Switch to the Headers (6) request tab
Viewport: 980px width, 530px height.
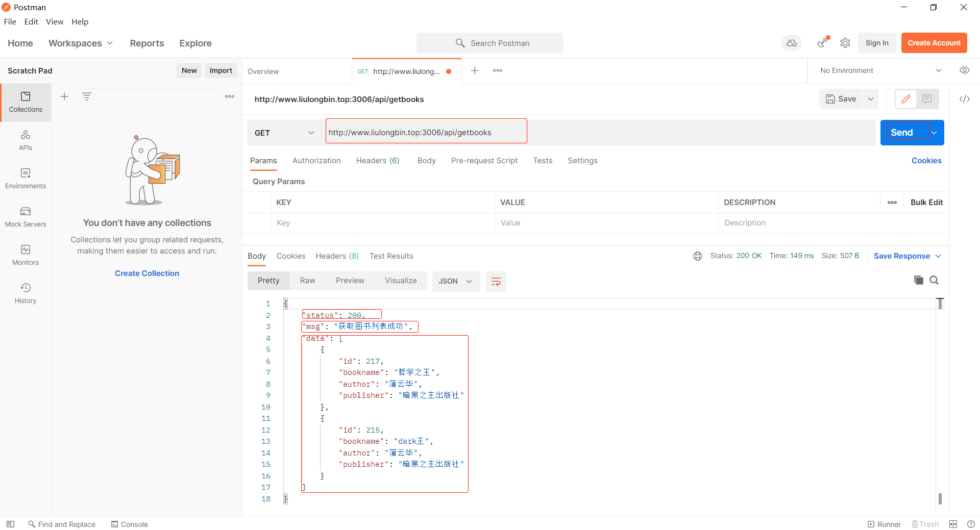point(378,161)
